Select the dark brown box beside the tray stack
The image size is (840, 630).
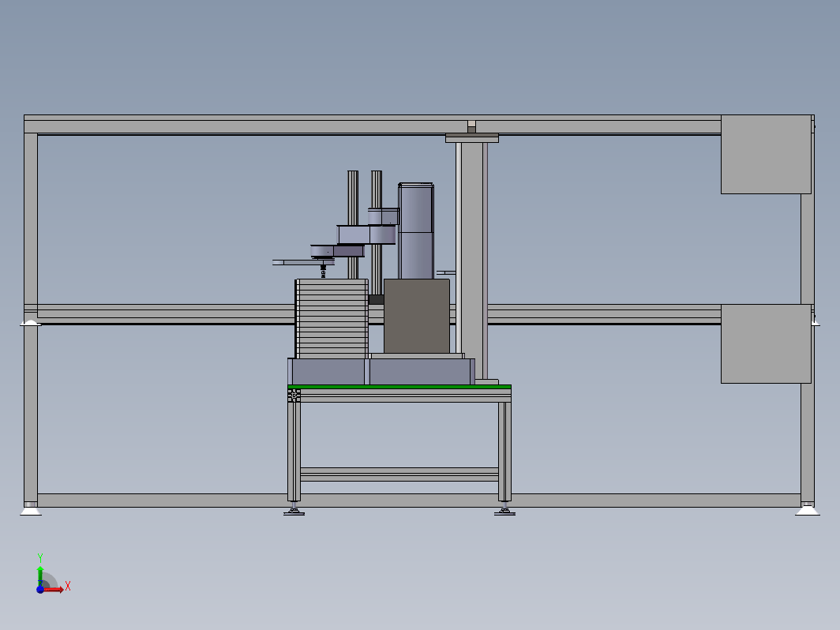[417, 316]
